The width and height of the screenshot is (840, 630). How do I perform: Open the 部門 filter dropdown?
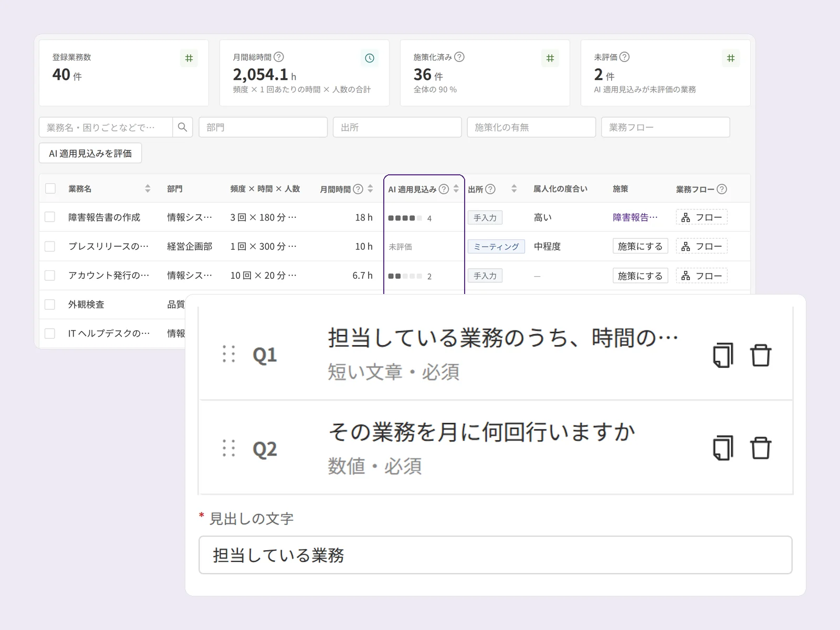263,127
